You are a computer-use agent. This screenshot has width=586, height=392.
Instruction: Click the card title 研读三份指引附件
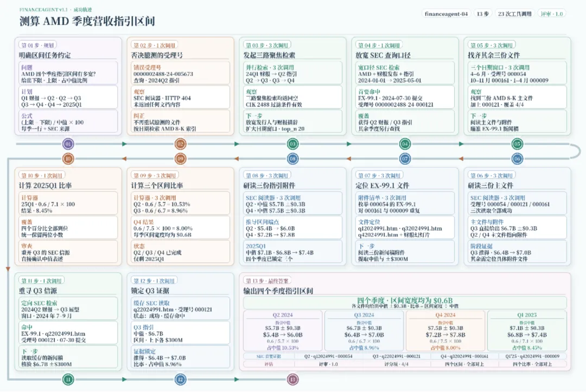tap(270, 185)
